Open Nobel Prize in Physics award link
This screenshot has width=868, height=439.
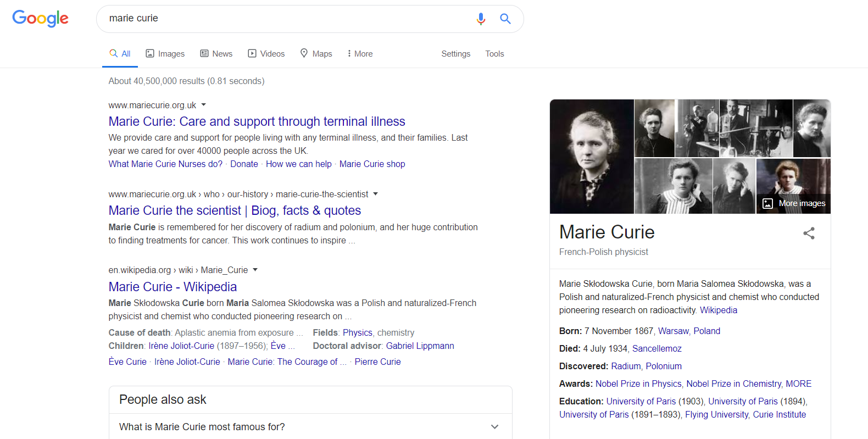638,384
